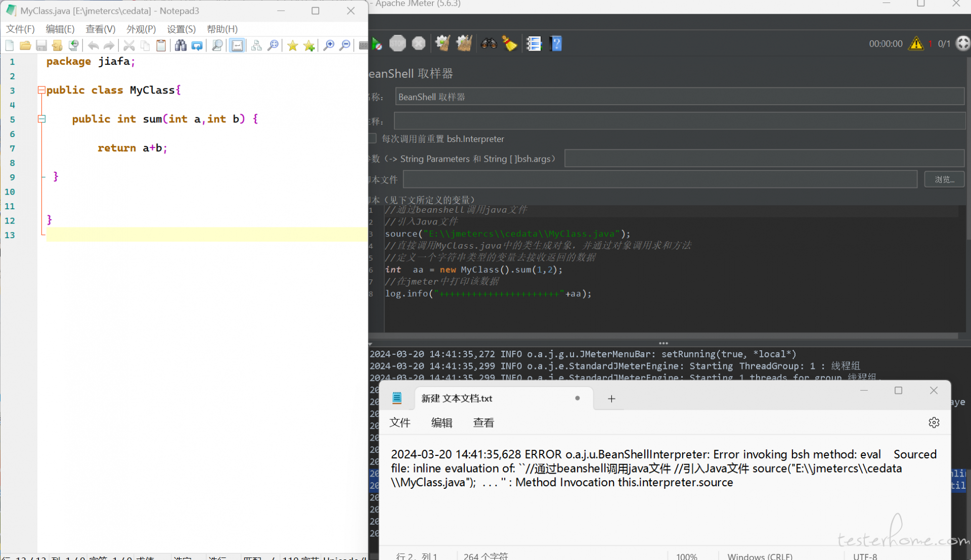Collapse the sum method fold marker

tap(41, 119)
